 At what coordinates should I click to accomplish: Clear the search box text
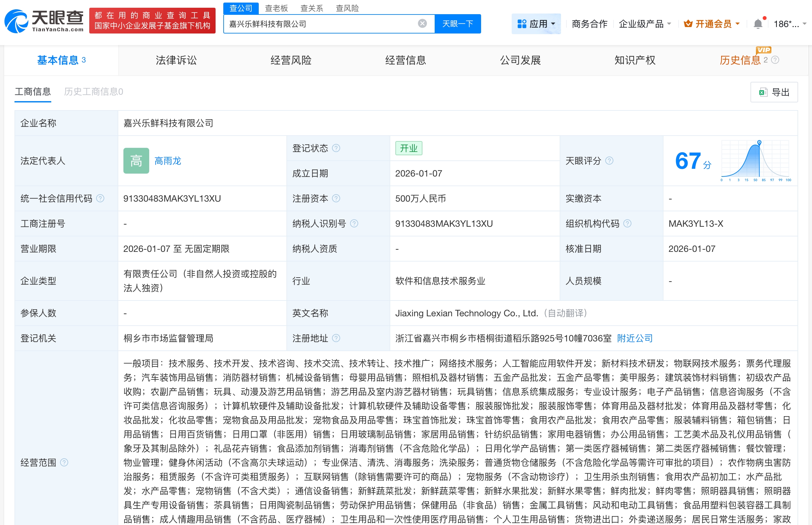[422, 24]
